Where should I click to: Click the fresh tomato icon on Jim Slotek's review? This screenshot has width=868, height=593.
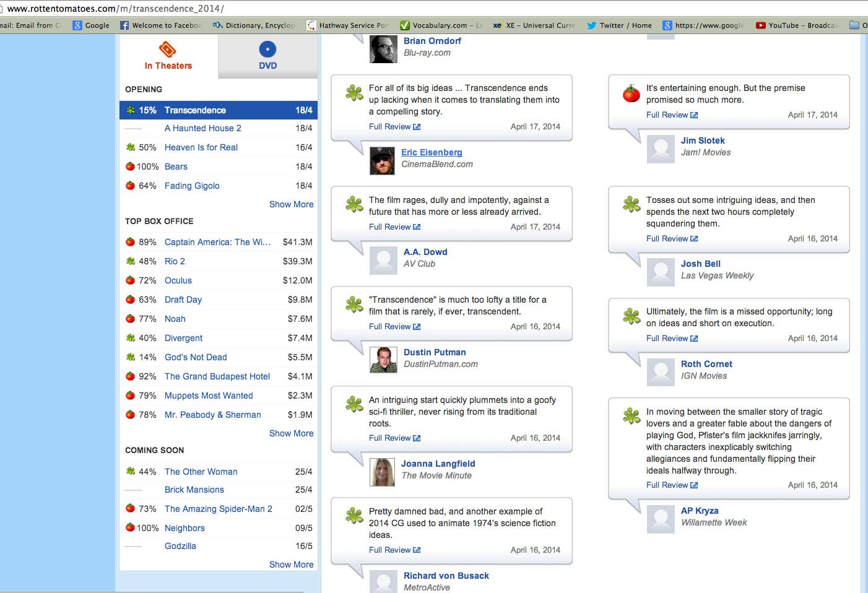[x=631, y=93]
